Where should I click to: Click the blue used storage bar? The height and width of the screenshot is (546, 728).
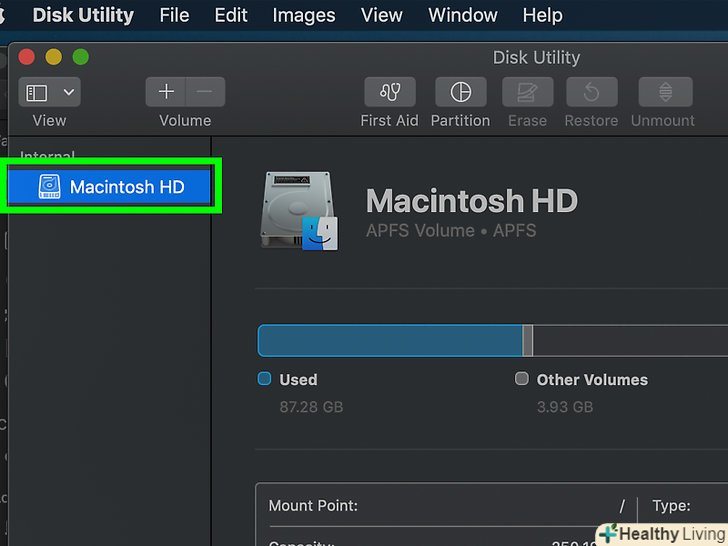[390, 340]
